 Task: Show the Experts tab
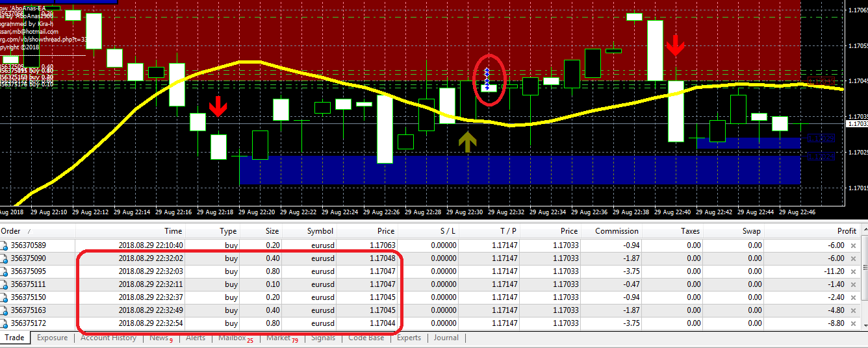pos(409,338)
